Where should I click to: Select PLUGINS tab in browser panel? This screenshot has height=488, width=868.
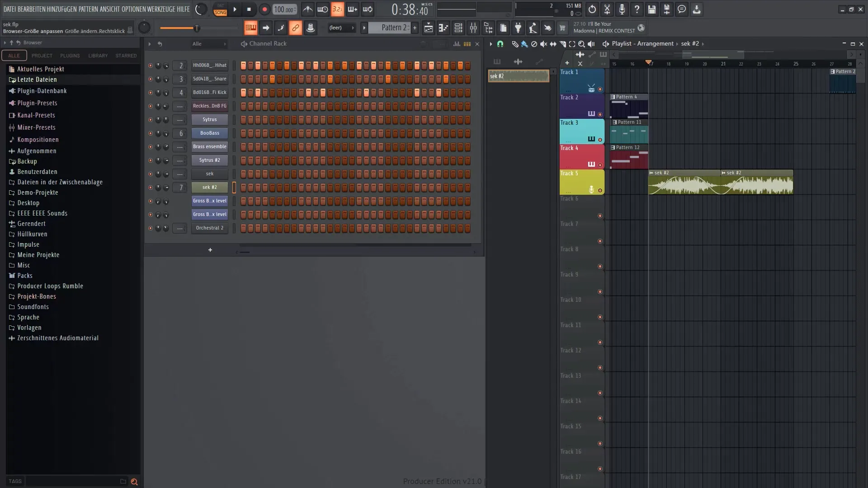(x=70, y=56)
